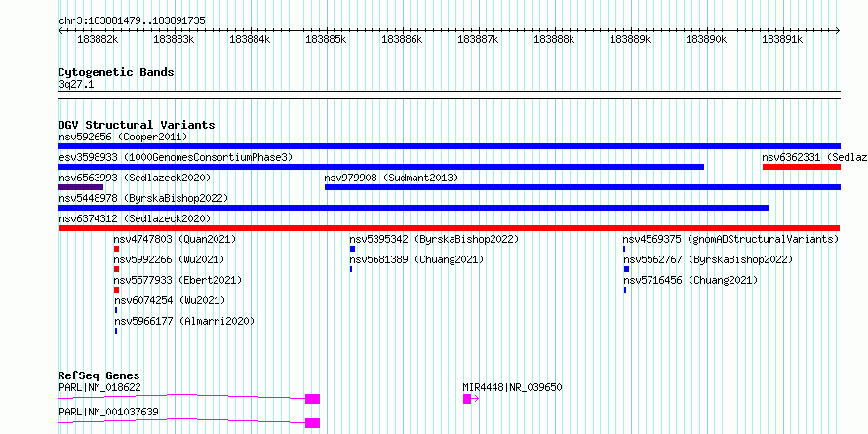Click the Cytogenetic Bands track title
The image size is (868, 434).
tap(116, 72)
